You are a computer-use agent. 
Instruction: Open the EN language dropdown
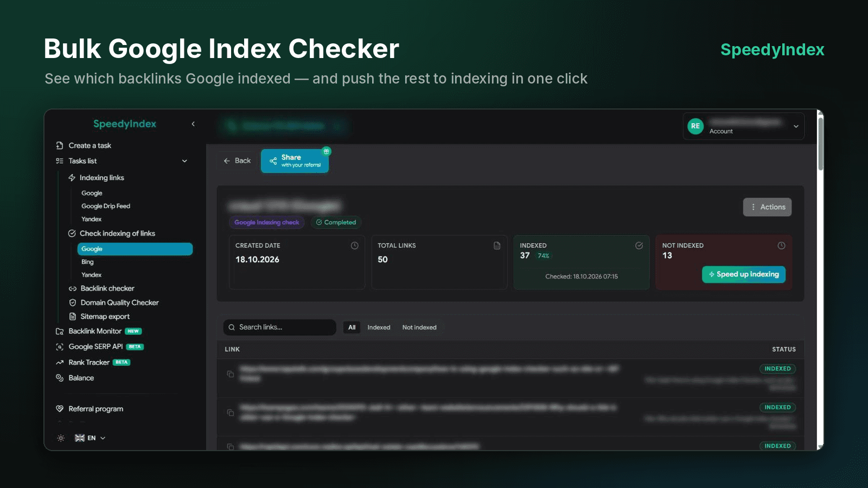(90, 438)
